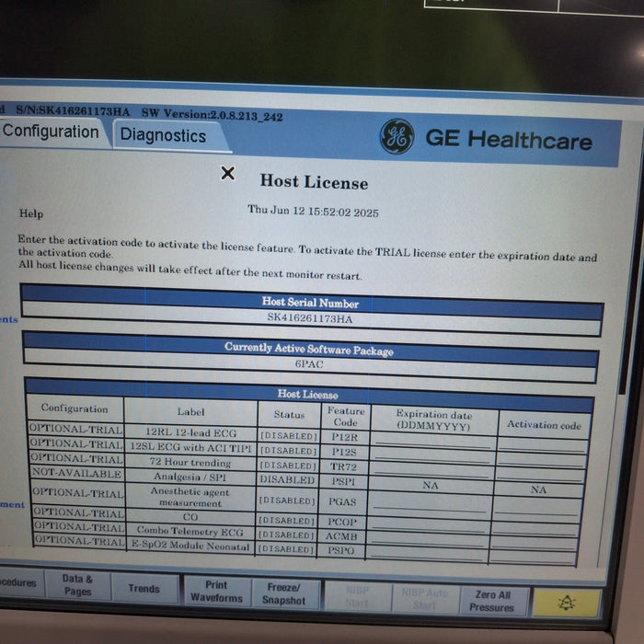Screen dimensions: 644x644
Task: Click expiration date field for Anesthetic agent measurement
Action: [x=430, y=502]
